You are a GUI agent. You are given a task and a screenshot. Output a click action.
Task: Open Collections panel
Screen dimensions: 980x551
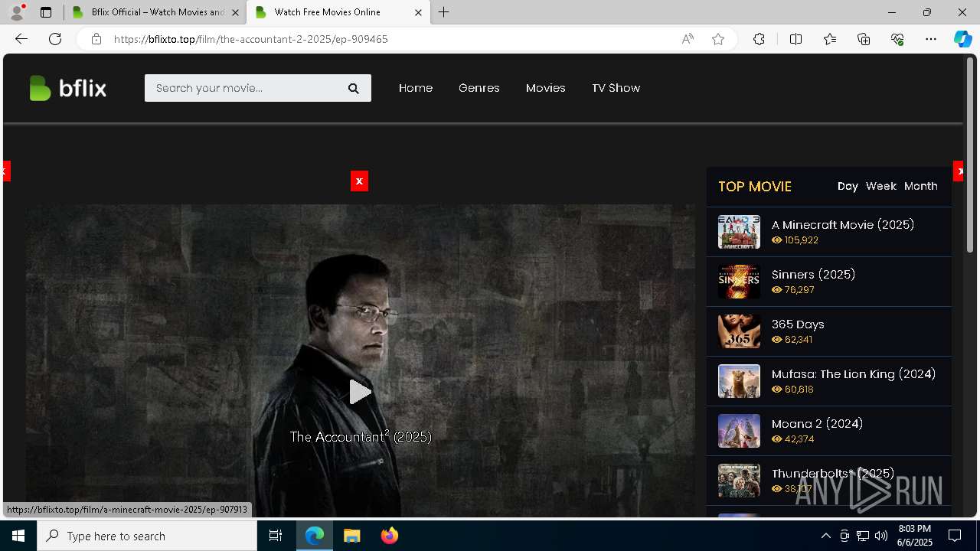864,39
